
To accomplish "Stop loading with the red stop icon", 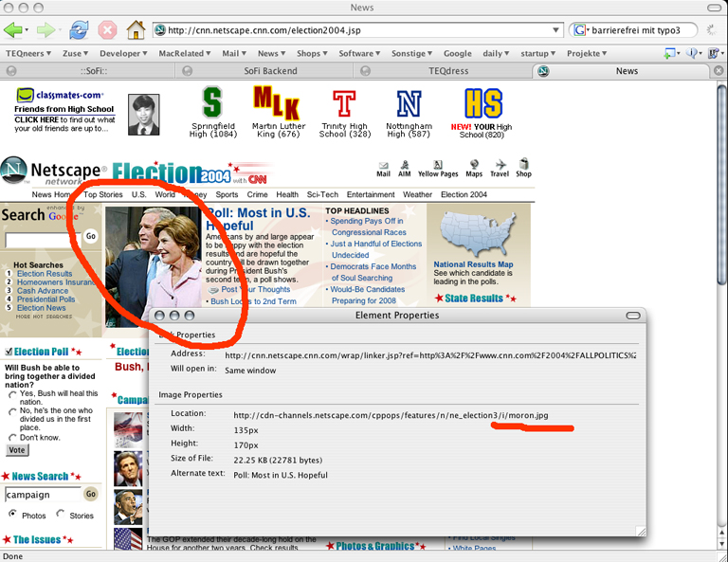I will [107, 30].
